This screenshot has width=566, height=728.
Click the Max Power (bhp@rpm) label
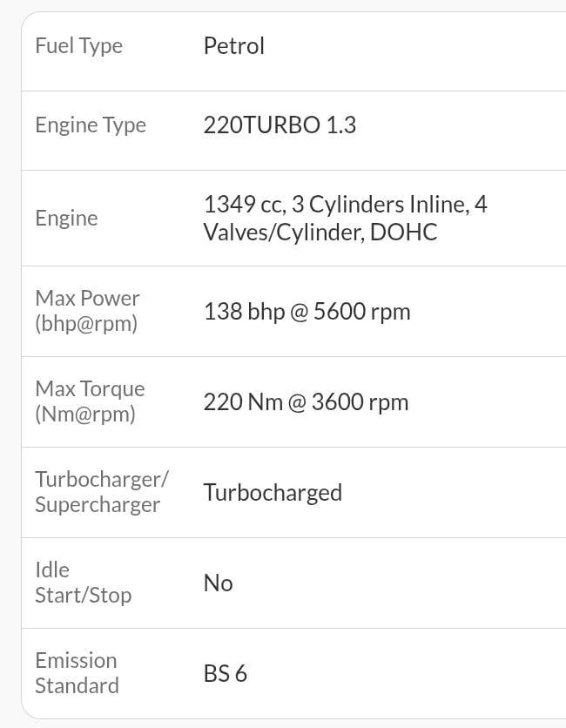[87, 311]
